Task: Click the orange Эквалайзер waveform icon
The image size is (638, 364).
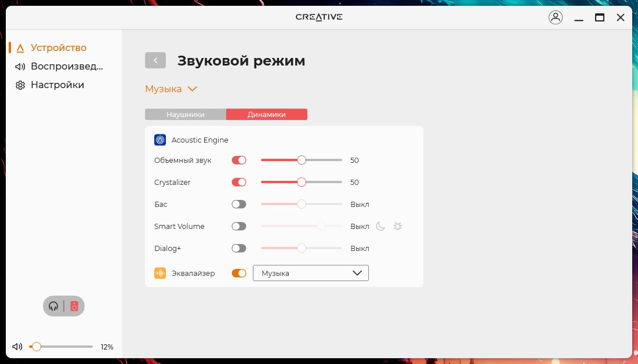Action: (160, 274)
